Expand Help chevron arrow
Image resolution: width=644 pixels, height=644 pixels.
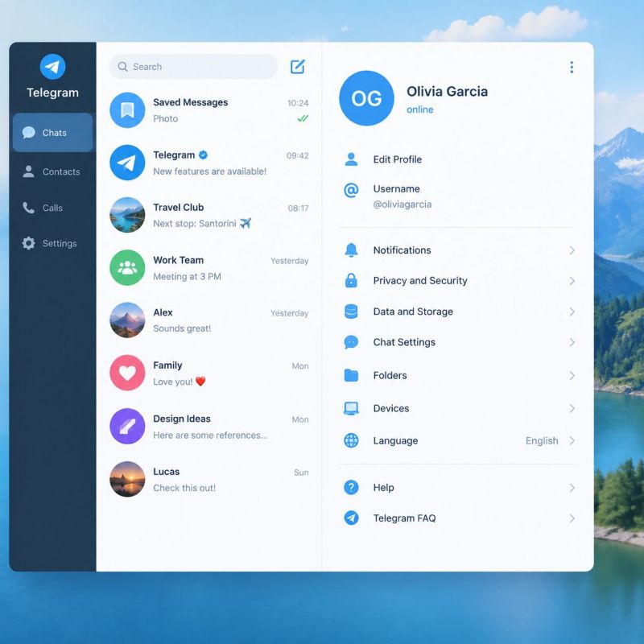(572, 488)
